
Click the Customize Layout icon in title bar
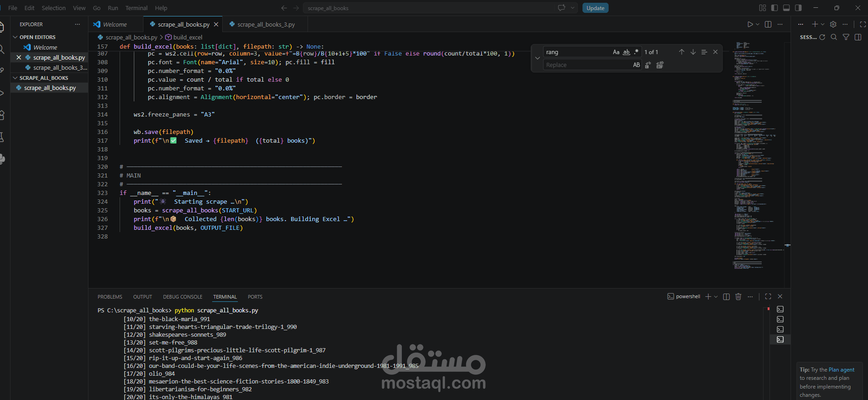click(763, 8)
